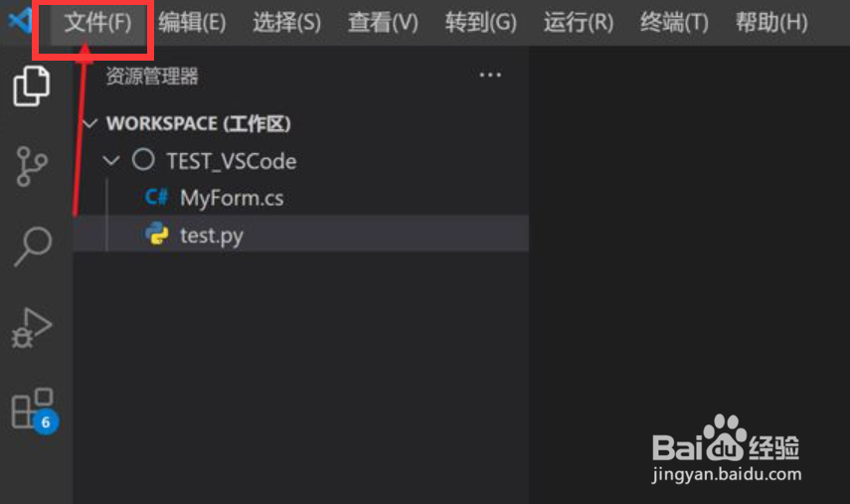Collapse the WORKSPACE (工作区) section chevron
Viewport: 850px width, 504px height.
pos(89,123)
